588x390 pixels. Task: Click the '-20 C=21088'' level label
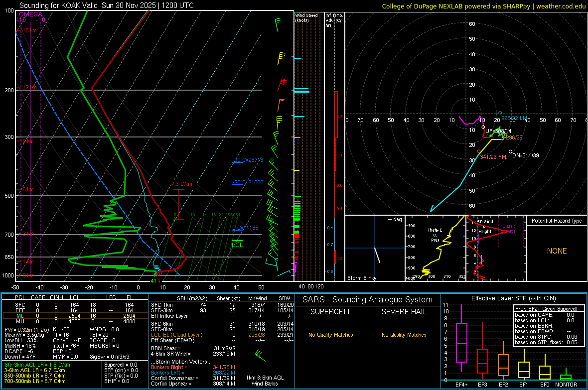click(248, 182)
